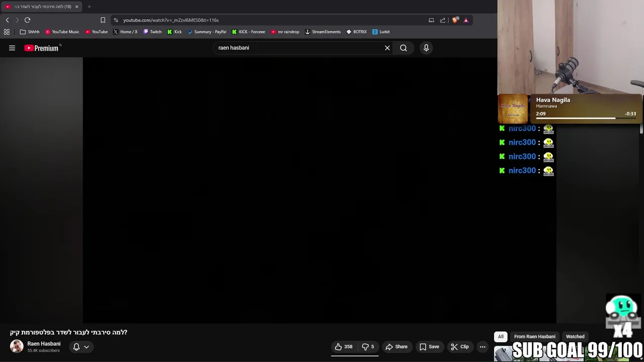
Task: Click the Hava Nagila album art
Action: point(513,109)
